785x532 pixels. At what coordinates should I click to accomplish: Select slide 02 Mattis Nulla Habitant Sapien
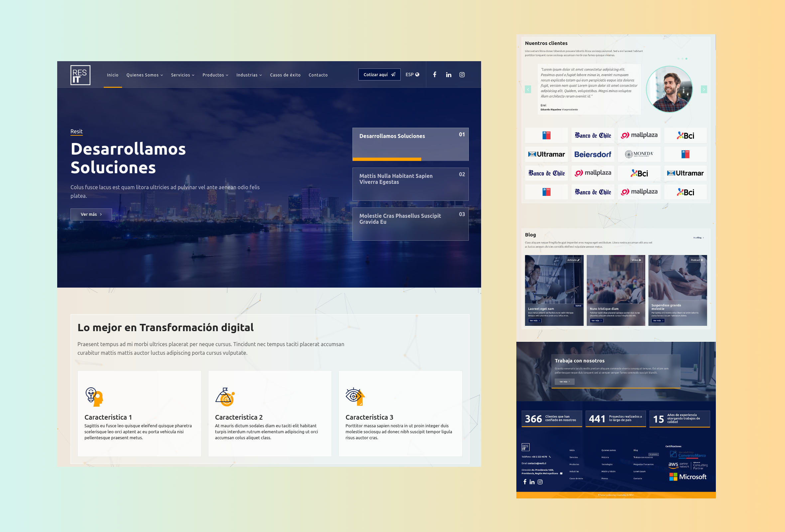[410, 184]
